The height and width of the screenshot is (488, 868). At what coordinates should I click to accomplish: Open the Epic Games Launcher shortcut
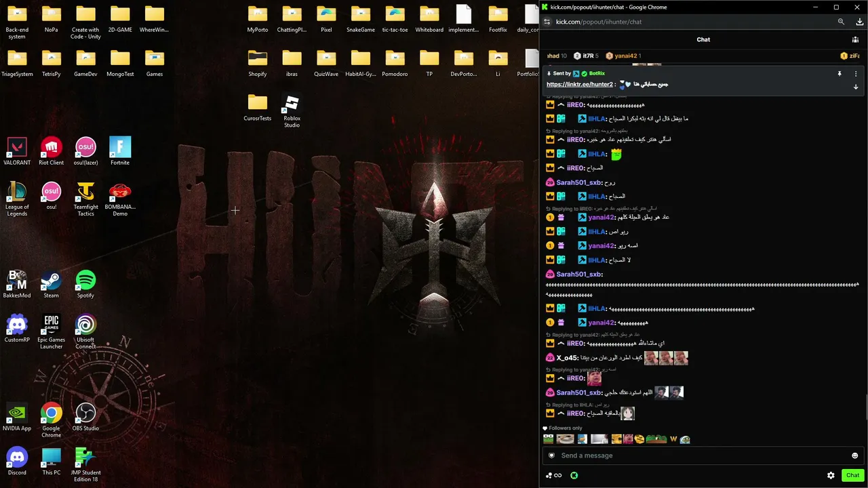pos(52,332)
